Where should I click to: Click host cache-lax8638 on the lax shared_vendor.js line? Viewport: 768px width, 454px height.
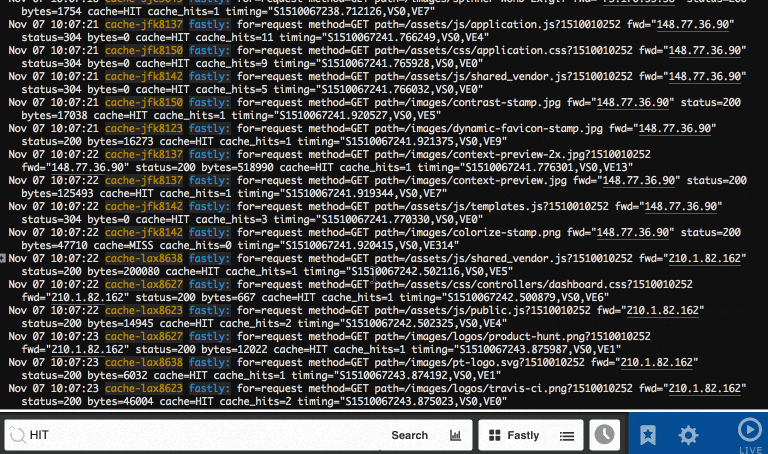coord(144,258)
